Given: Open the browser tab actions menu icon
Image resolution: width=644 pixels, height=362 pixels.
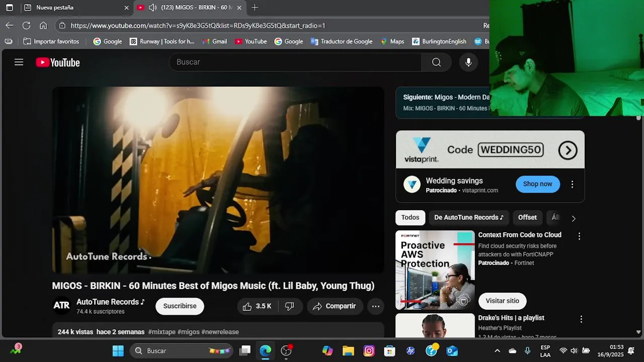Looking at the screenshot, I should click(9, 8).
